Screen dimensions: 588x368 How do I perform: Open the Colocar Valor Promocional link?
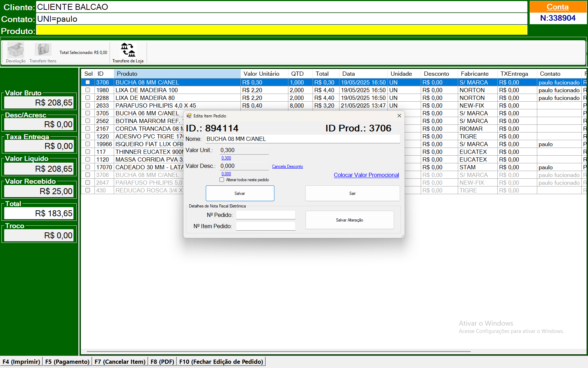tap(366, 175)
